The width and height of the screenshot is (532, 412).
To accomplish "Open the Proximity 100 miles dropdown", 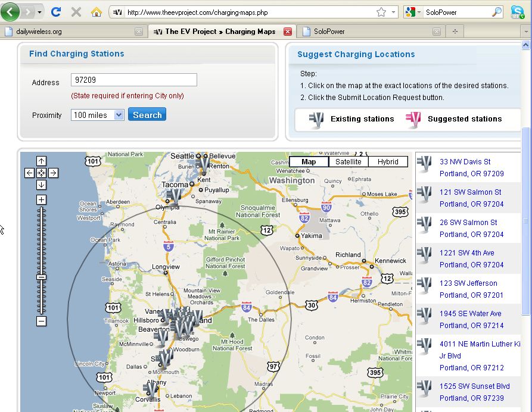I will pyautogui.click(x=118, y=115).
